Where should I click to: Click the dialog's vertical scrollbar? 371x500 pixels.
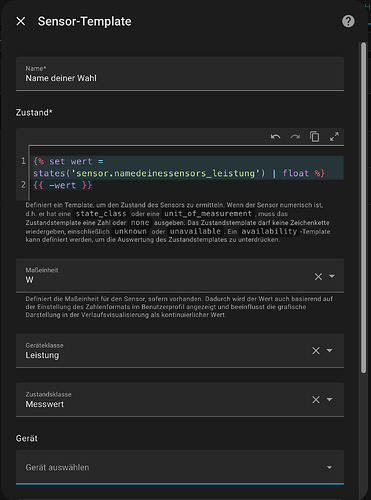tap(363, 207)
